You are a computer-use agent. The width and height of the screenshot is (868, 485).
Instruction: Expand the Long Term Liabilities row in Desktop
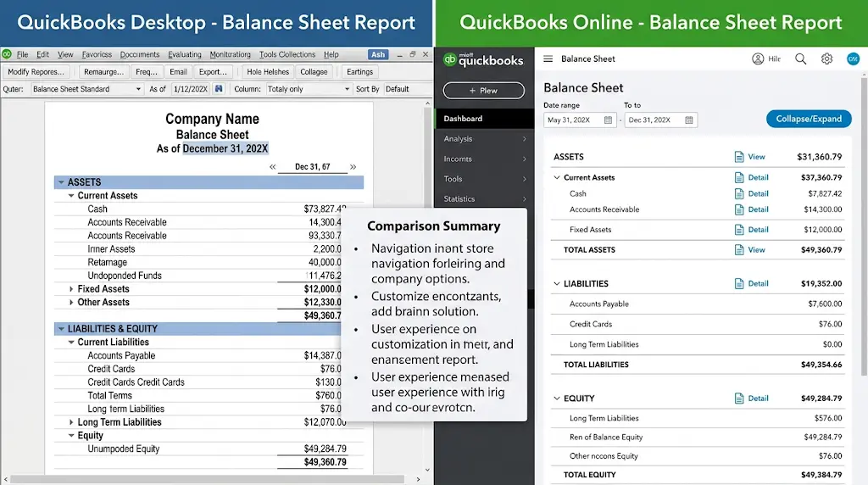71,422
